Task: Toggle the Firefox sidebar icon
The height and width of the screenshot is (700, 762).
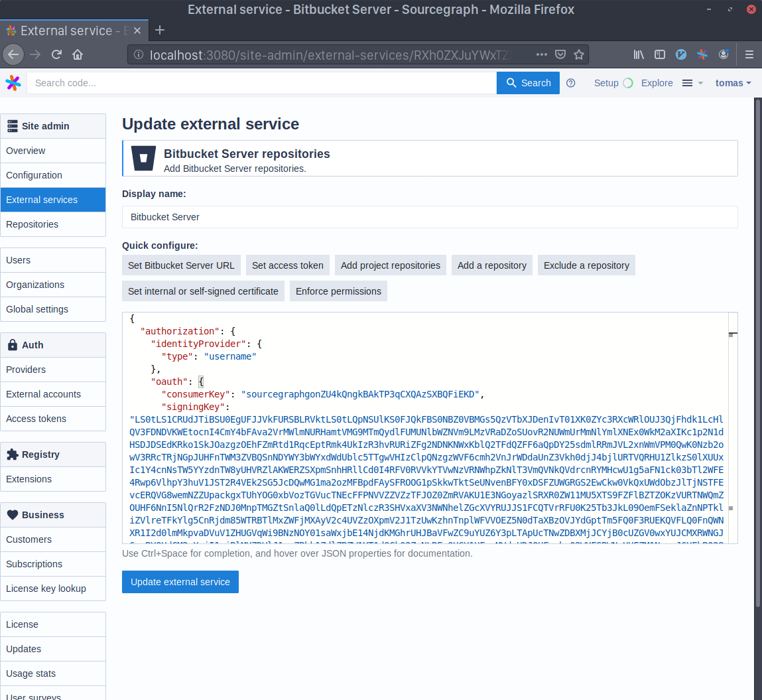Action: pos(659,54)
